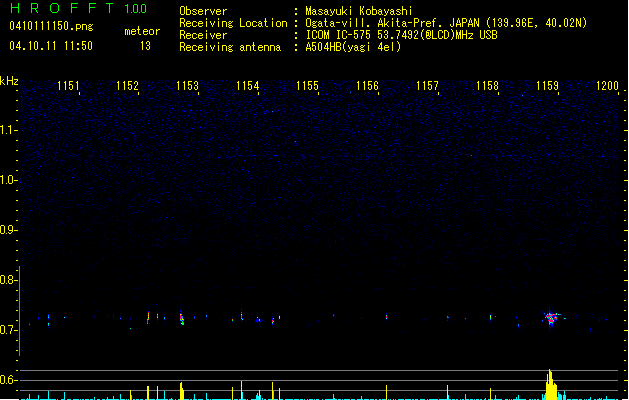Click the kHz axis unit label

(9, 81)
